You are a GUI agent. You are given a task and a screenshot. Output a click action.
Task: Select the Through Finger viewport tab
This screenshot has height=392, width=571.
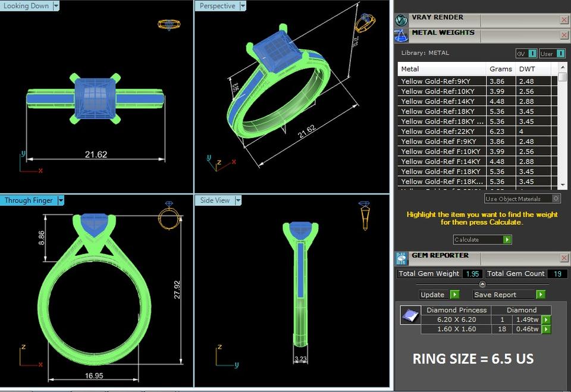(29, 200)
